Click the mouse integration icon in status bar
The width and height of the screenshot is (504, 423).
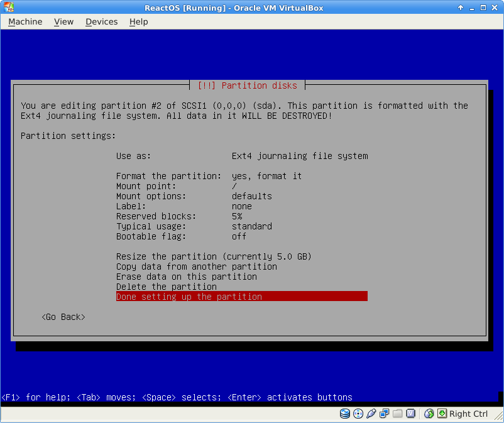click(x=429, y=414)
